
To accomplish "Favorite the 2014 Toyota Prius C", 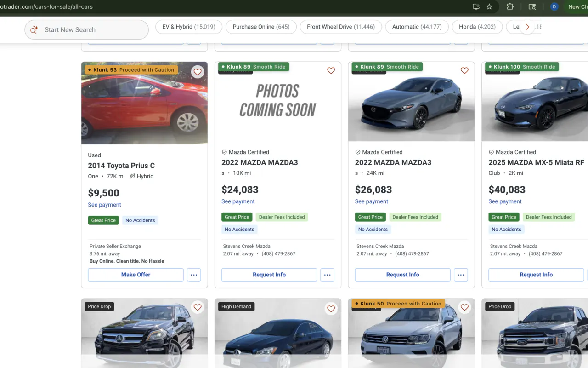I will coord(198,72).
